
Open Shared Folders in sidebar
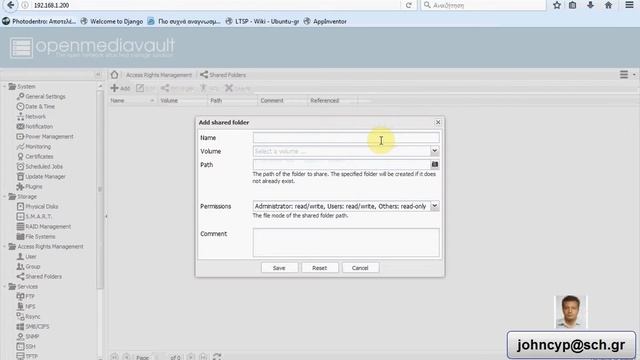(x=39, y=276)
